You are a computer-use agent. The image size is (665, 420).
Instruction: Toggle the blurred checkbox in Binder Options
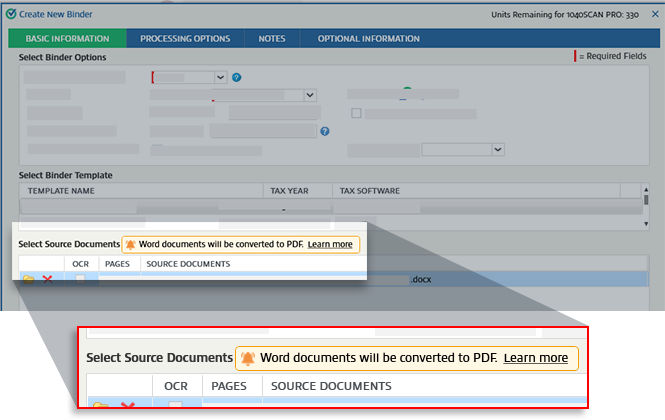(356, 113)
